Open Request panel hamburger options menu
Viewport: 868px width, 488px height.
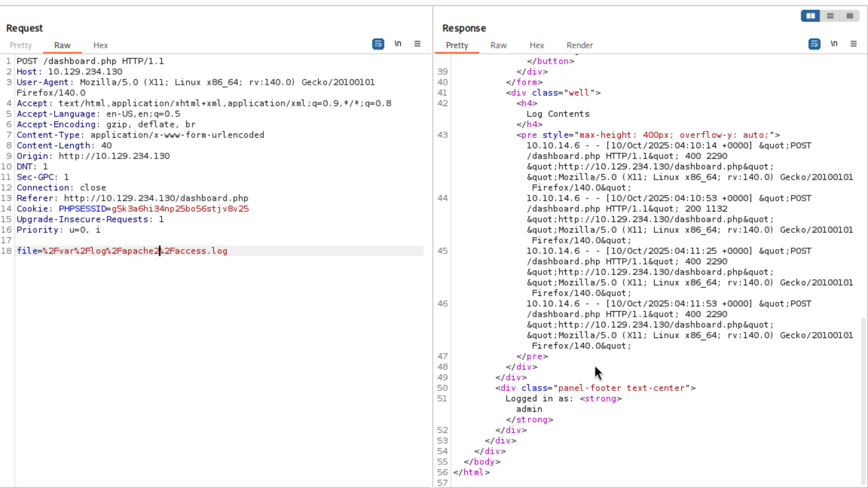coord(417,44)
